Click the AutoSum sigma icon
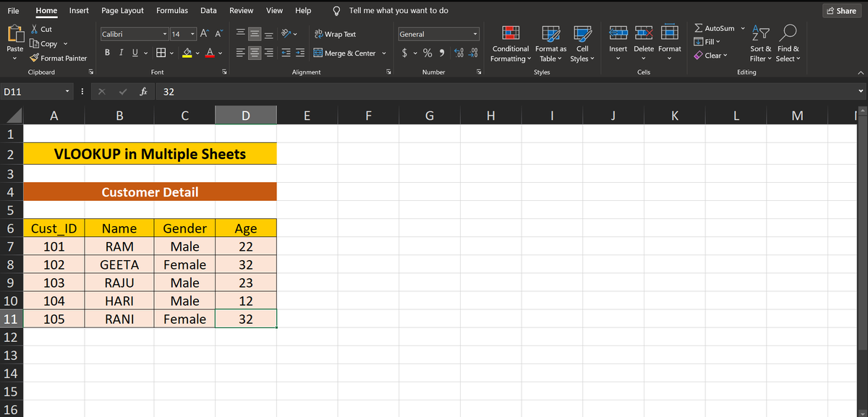The height and width of the screenshot is (417, 868). click(698, 28)
